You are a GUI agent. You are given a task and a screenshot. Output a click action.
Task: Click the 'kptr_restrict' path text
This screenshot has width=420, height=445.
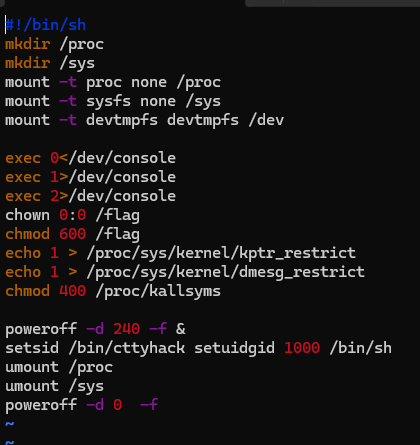[x=297, y=253]
